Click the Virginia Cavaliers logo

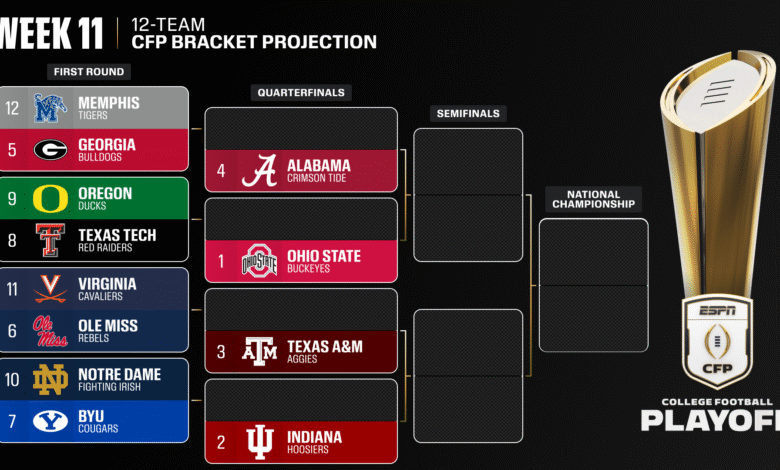(x=50, y=289)
